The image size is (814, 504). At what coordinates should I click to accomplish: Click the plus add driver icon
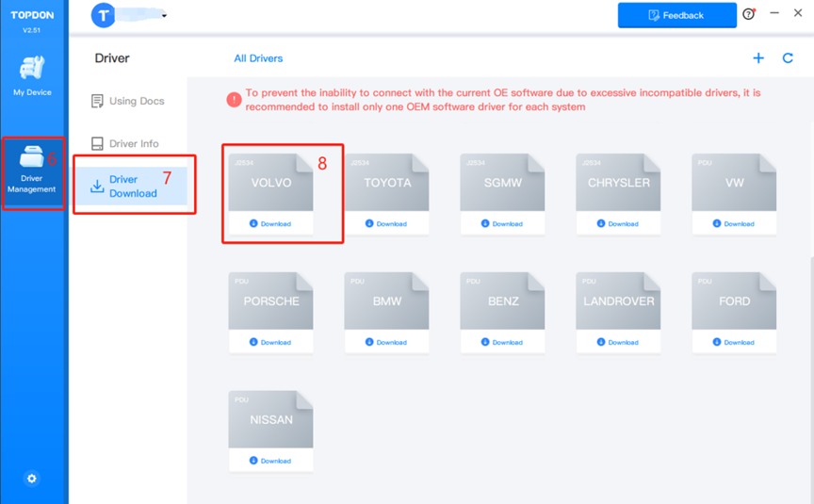[x=758, y=58]
